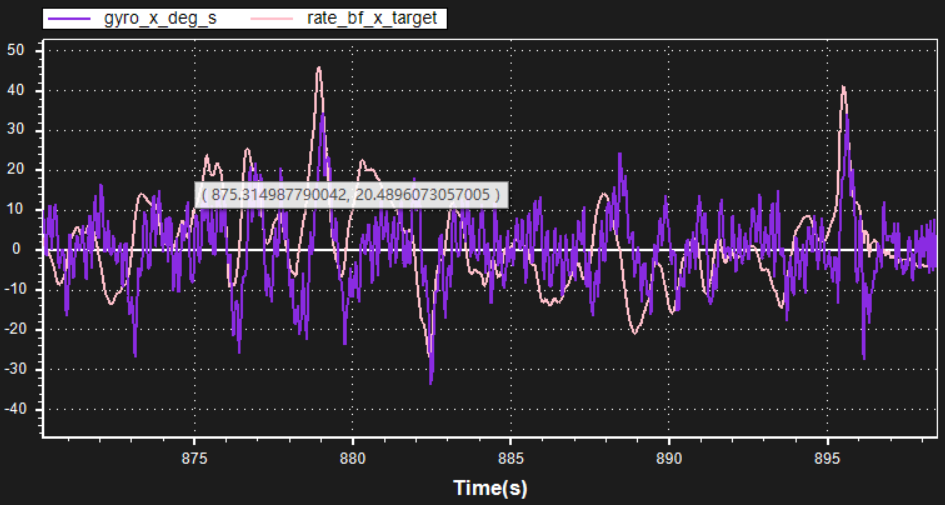Toggle the rate_bf_x_target legend entry
945x505 pixels.
tap(346, 18)
